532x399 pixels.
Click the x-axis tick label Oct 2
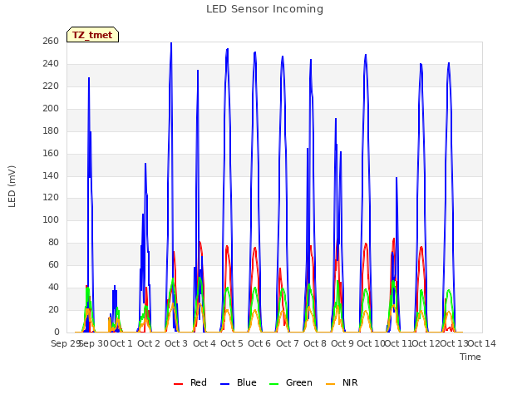[149, 343]
